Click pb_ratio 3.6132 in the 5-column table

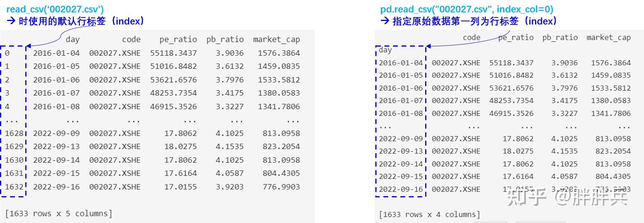point(230,66)
